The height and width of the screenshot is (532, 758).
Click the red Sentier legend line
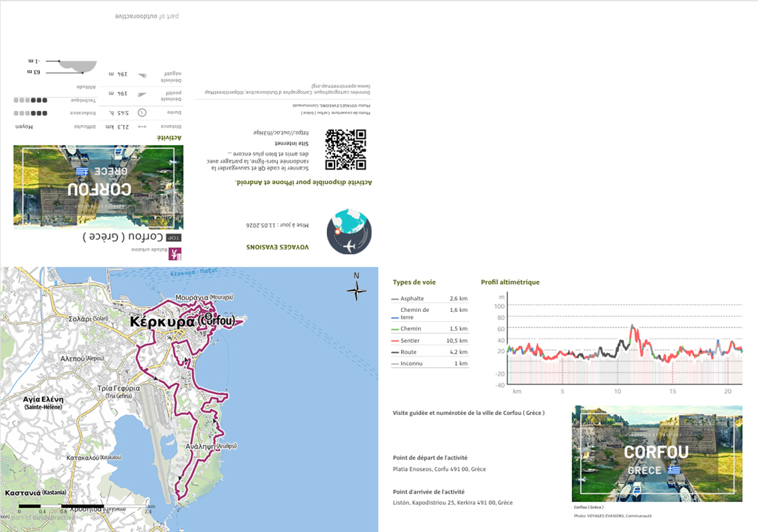[x=395, y=341]
